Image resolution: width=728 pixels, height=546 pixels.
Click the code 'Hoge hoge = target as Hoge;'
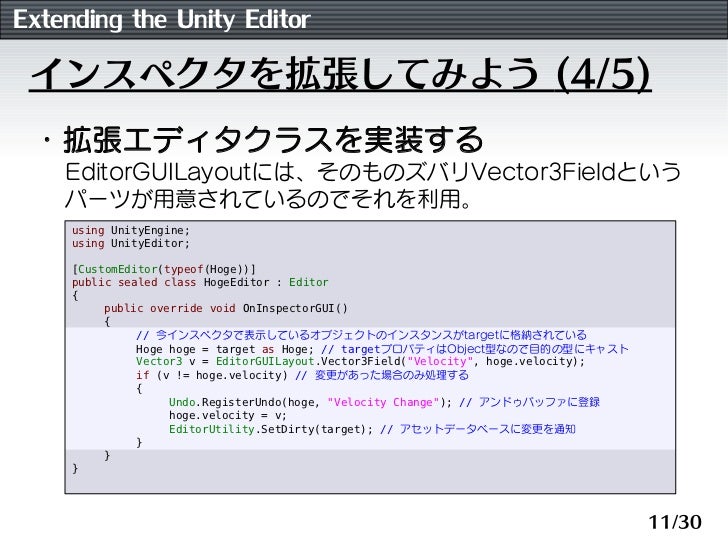(225, 349)
